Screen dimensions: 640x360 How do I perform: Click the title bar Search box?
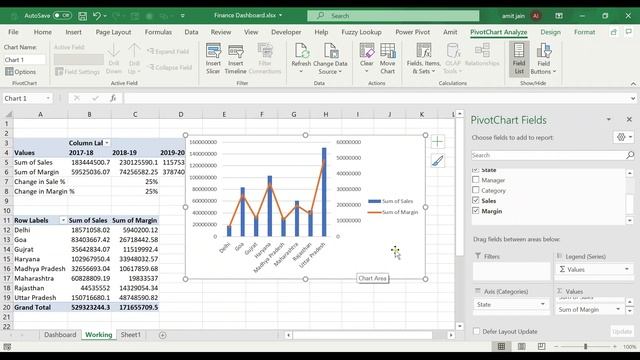pyautogui.click(x=393, y=16)
